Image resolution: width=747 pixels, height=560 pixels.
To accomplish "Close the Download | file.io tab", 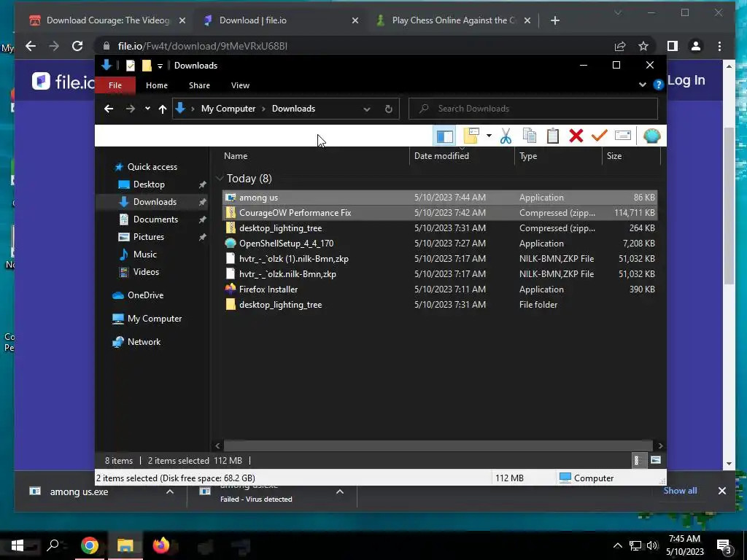I will coord(355,20).
